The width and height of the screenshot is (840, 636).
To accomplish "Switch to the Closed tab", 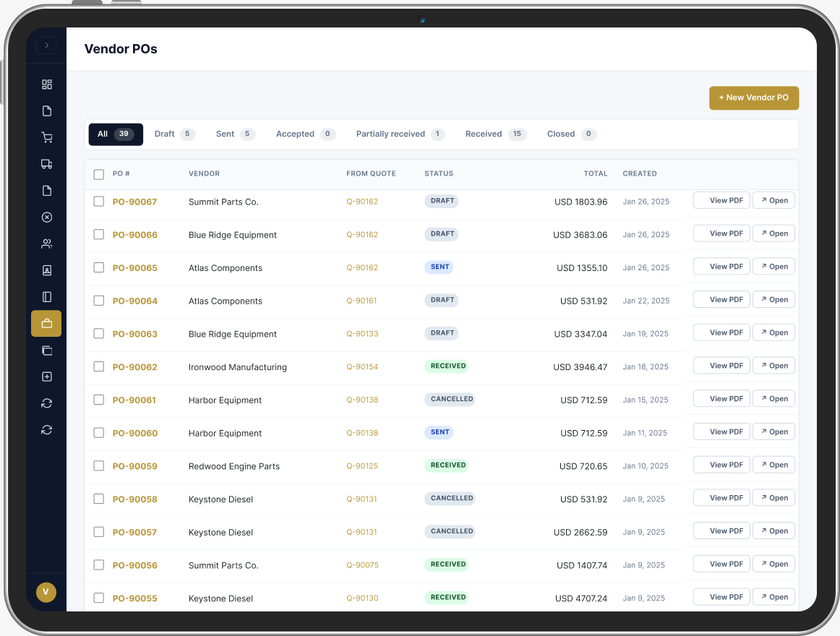I will [x=571, y=134].
